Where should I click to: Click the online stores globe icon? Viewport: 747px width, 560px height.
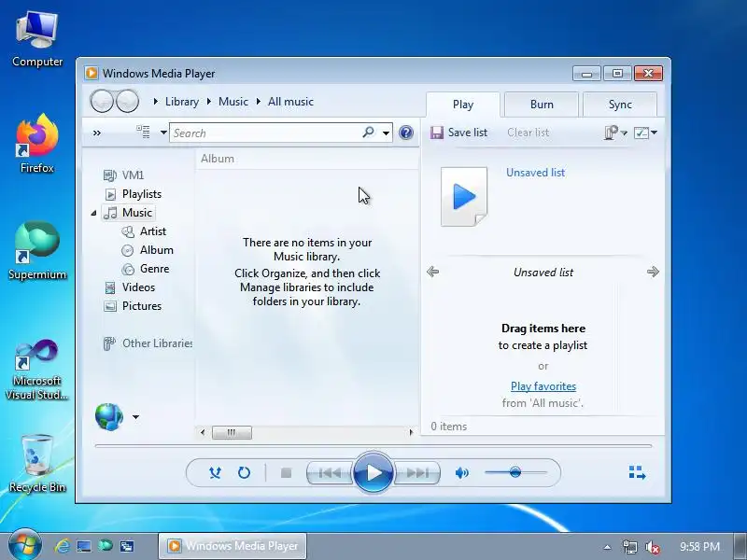click(x=109, y=417)
